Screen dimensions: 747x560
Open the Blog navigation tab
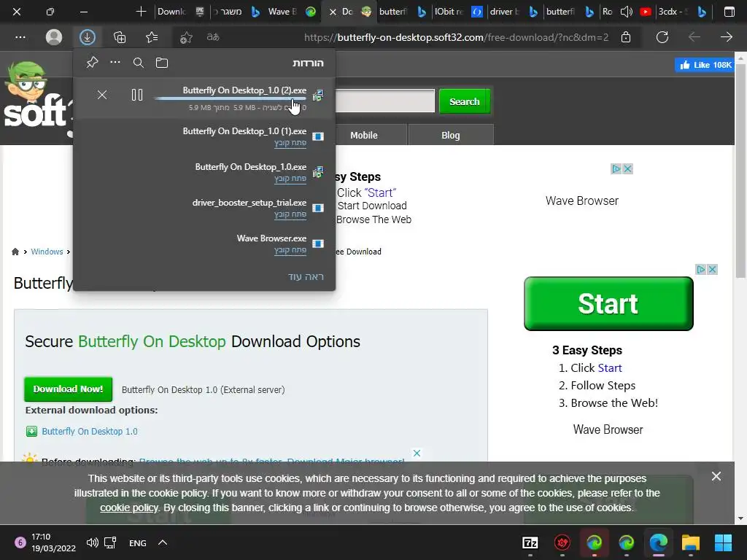coord(451,135)
